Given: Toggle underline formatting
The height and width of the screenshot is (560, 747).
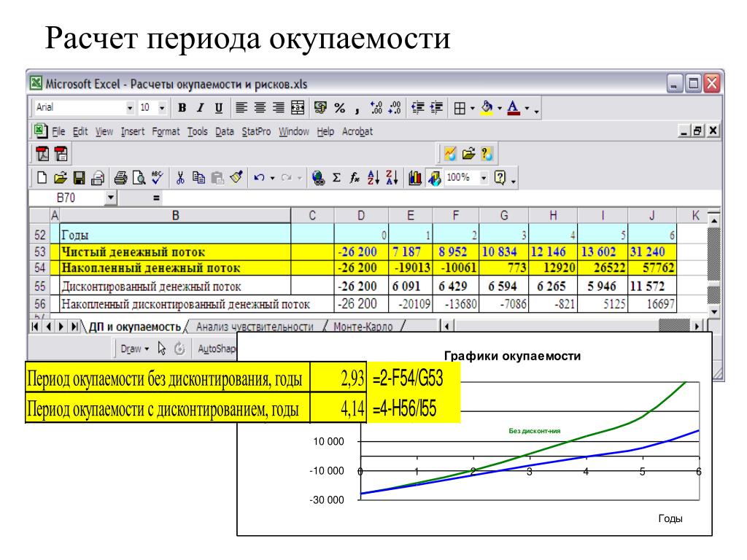Looking at the screenshot, I should pyautogui.click(x=218, y=108).
